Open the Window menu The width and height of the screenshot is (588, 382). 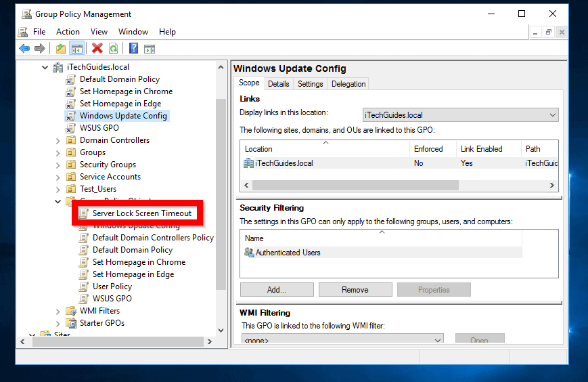click(x=133, y=32)
